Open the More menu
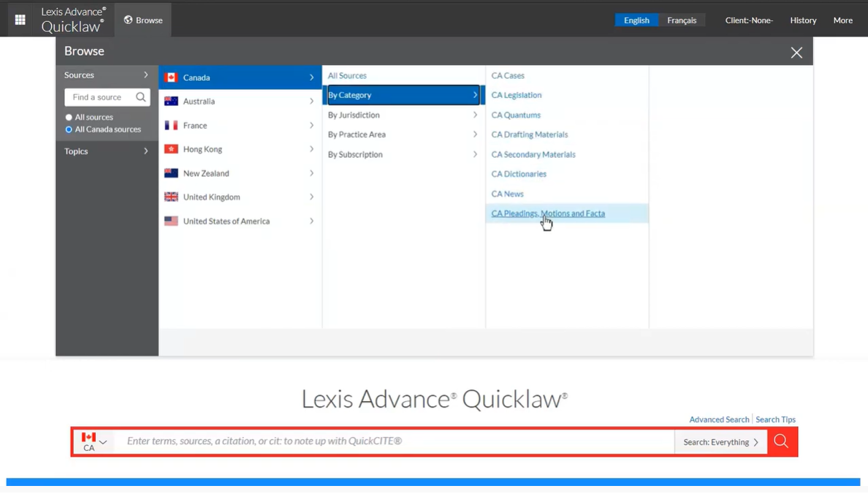Viewport: 868px width, 494px height. [843, 20]
